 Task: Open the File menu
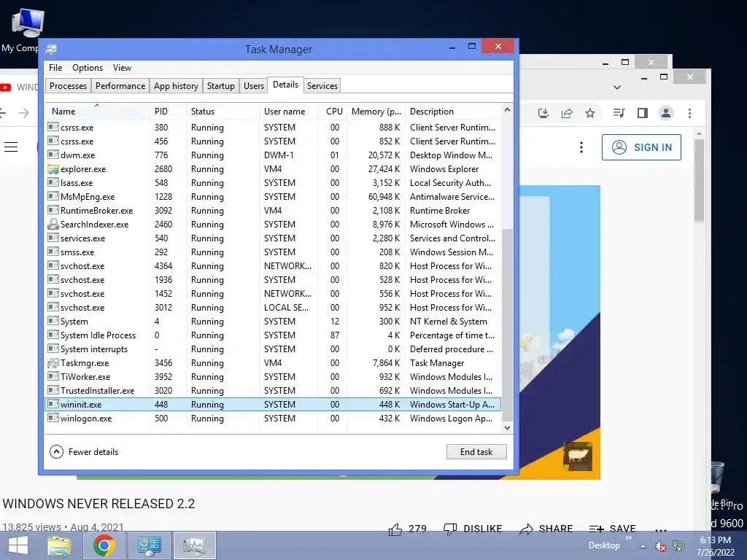pos(55,68)
